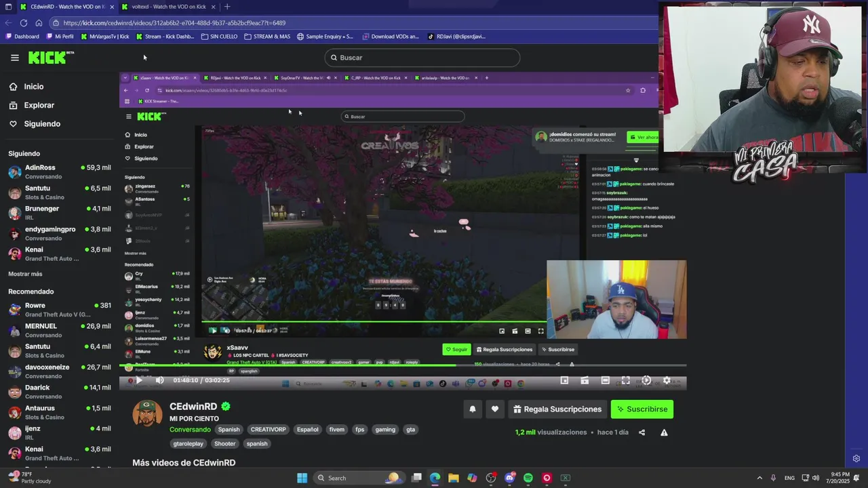The height and width of the screenshot is (488, 868).
Task: Open Antaurus channel in Recomendado
Action: tap(60, 412)
